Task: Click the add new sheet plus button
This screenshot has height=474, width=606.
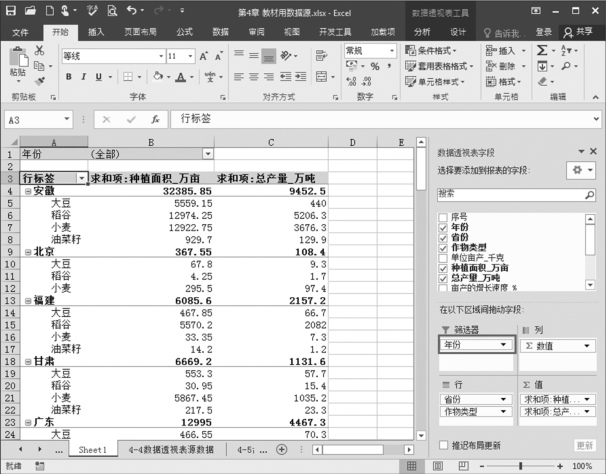Action: pyautogui.click(x=282, y=450)
